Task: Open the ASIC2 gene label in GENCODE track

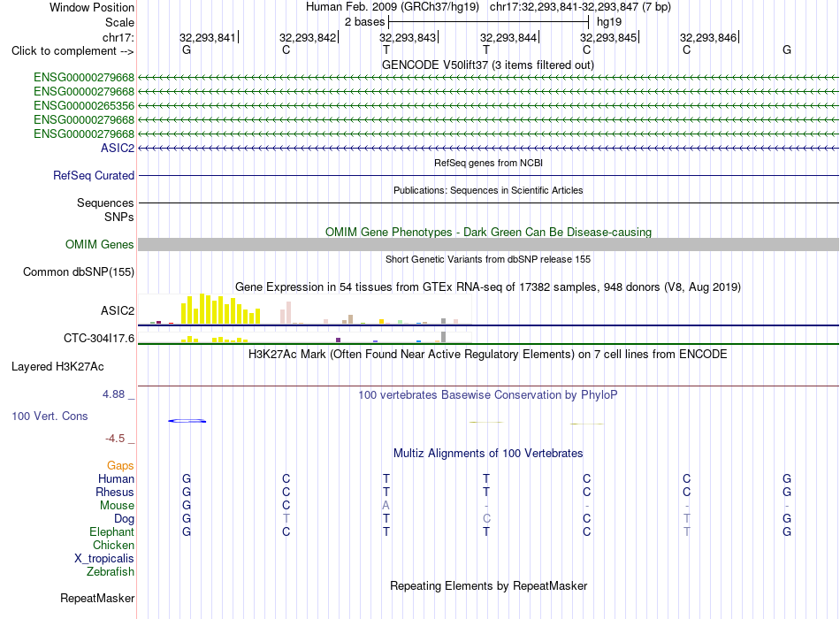Action: [x=118, y=148]
